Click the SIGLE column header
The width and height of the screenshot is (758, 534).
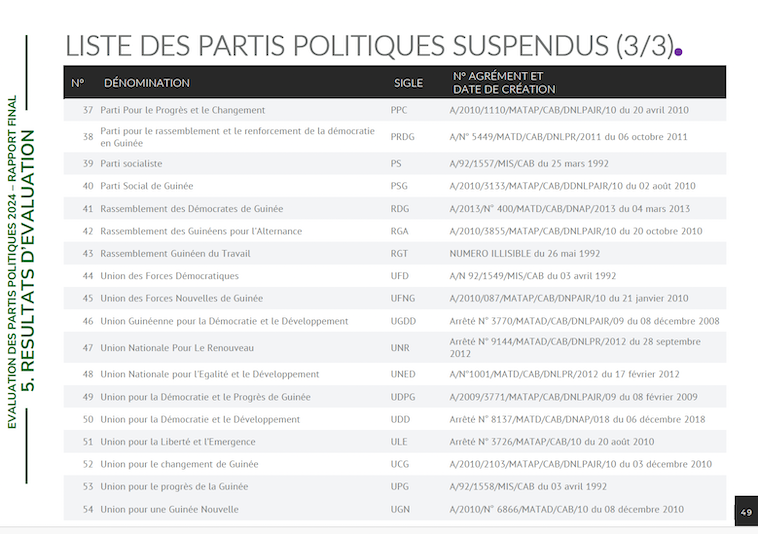click(x=408, y=83)
